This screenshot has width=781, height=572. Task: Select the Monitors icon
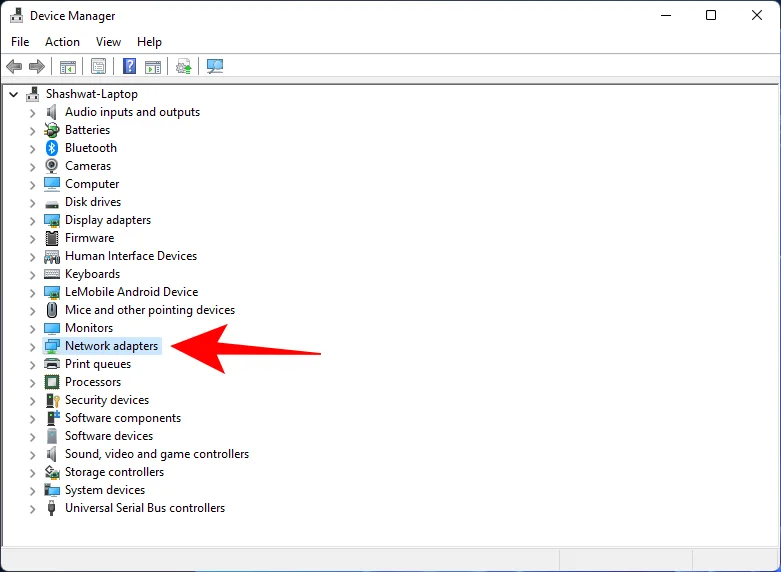click(52, 328)
